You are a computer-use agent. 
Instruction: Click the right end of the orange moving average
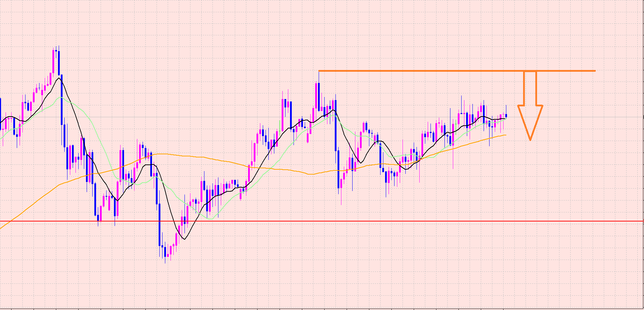click(x=505, y=135)
